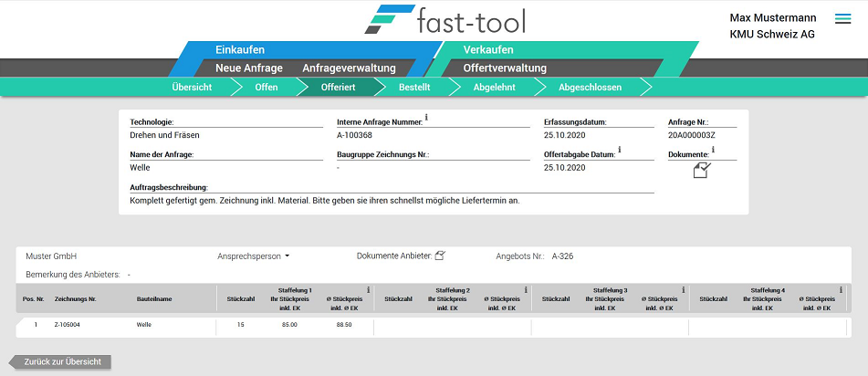Image resolution: width=868 pixels, height=376 pixels.
Task: Click the fast-tool logo
Action: tap(444, 20)
